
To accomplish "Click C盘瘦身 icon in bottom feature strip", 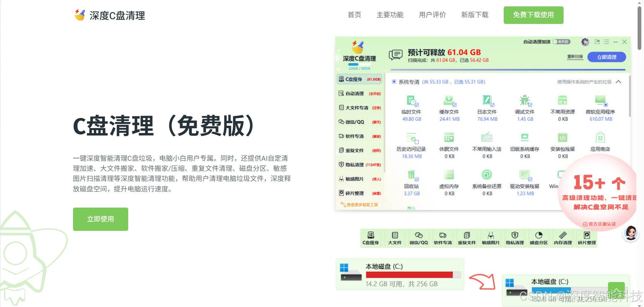I will pyautogui.click(x=371, y=235).
